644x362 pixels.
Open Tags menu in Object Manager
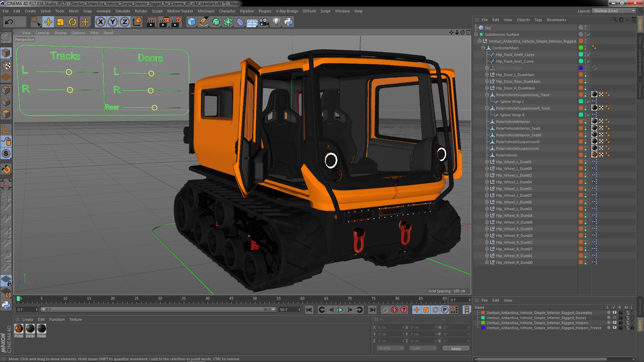(x=538, y=20)
